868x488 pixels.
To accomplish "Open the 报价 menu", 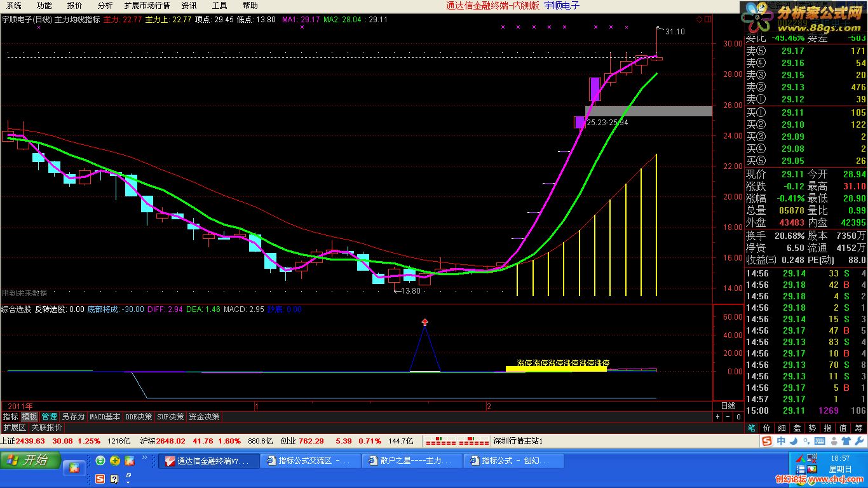I will 74,5.
